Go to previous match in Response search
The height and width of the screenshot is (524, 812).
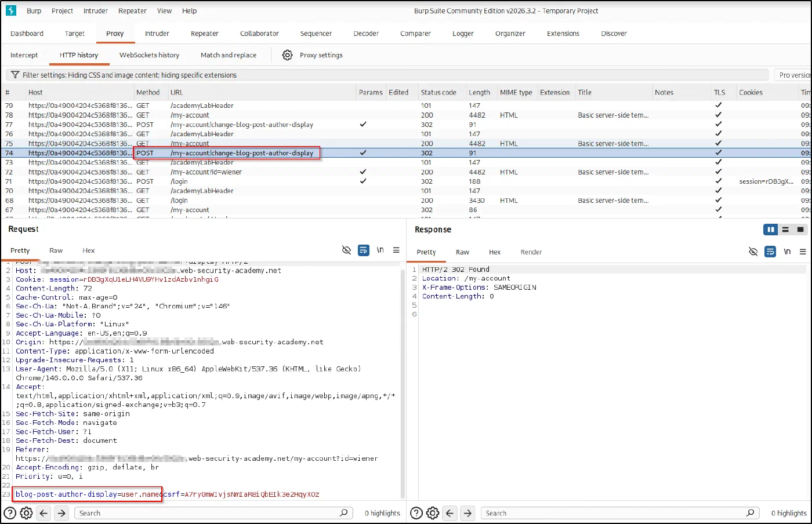(450, 513)
